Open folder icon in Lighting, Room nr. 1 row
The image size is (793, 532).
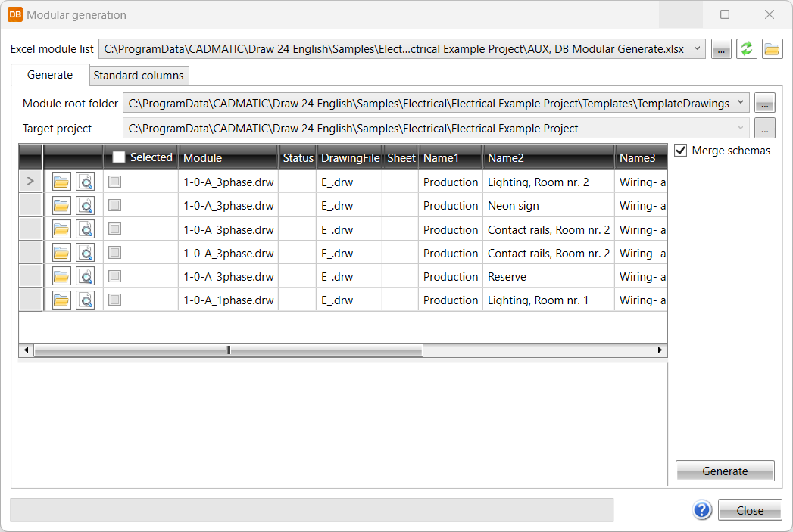[61, 300]
